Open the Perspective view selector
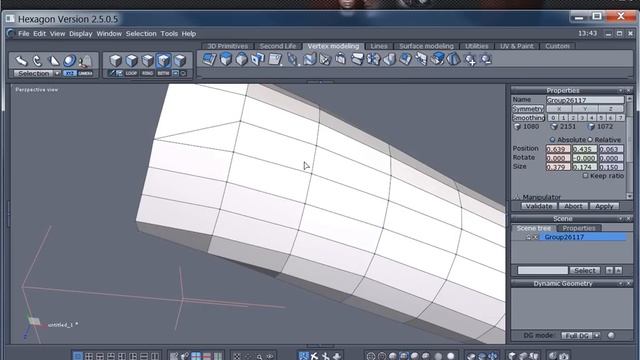The image size is (640, 360). [x=37, y=89]
